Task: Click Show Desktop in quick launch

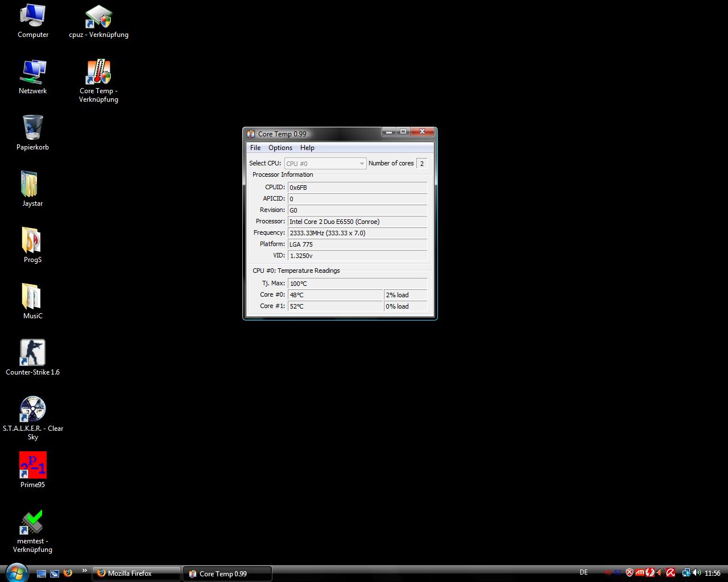Action: (42, 573)
